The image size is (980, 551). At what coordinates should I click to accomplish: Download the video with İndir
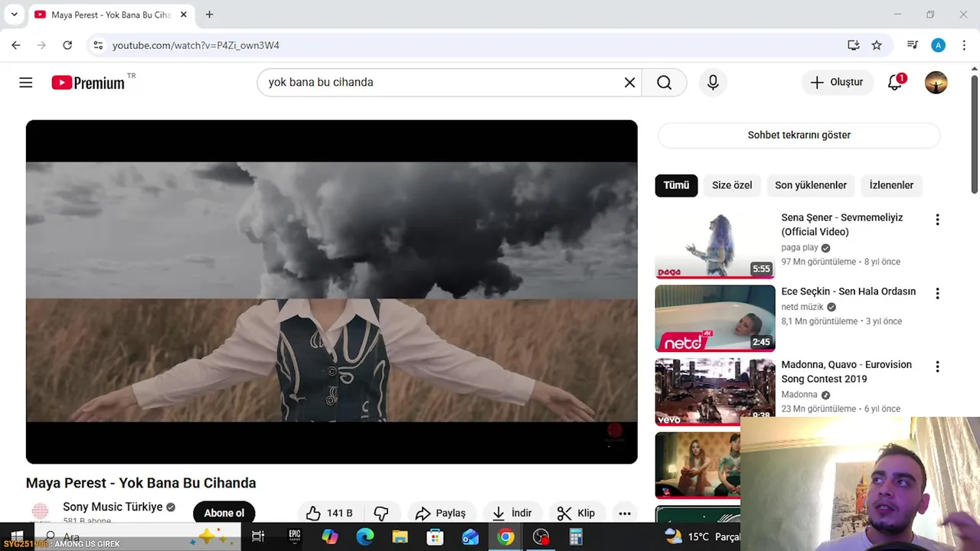[512, 513]
